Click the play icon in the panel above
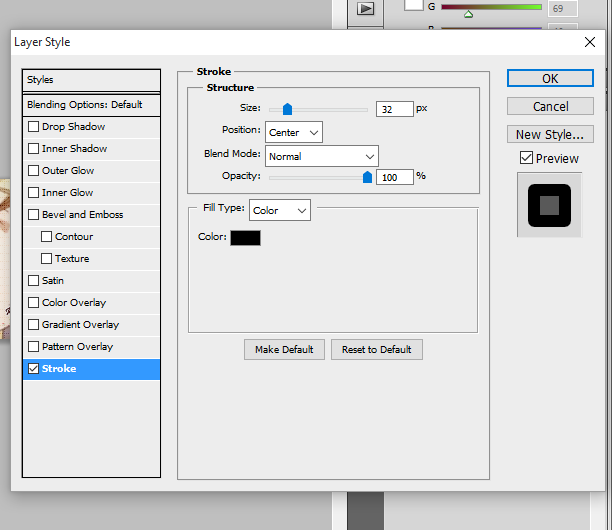The height and width of the screenshot is (530, 612). (x=366, y=9)
